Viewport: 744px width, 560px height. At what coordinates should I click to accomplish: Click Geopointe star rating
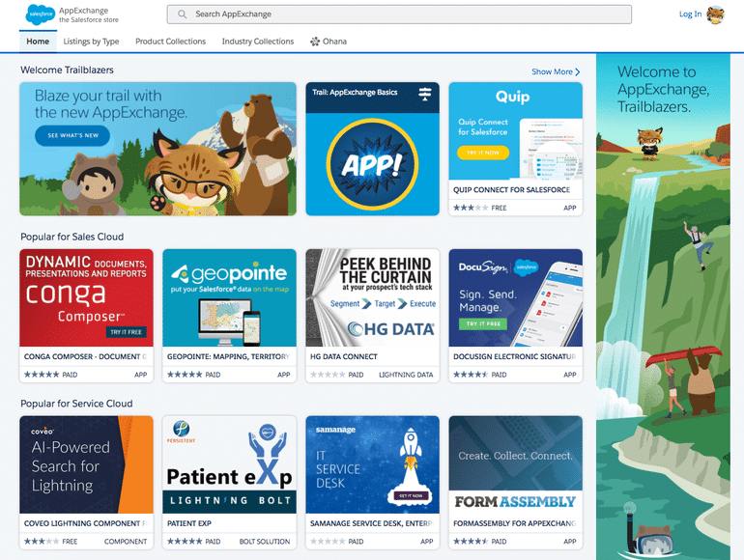tap(185, 375)
